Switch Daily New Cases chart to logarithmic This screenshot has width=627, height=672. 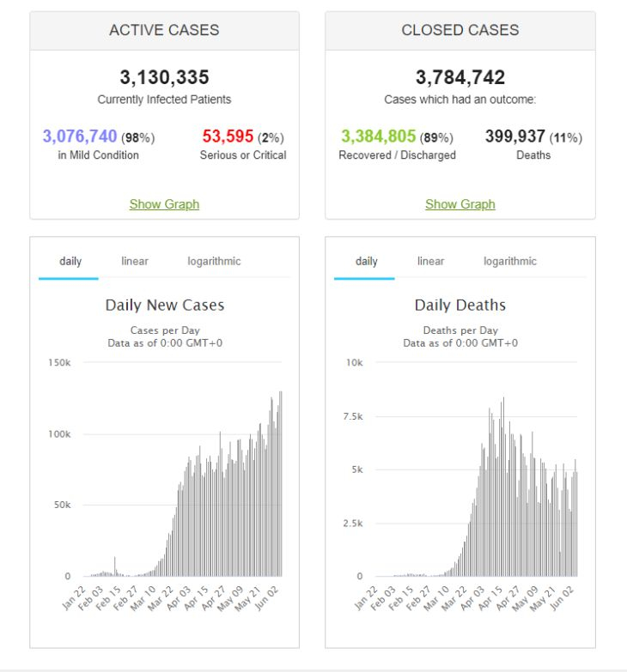coord(214,262)
